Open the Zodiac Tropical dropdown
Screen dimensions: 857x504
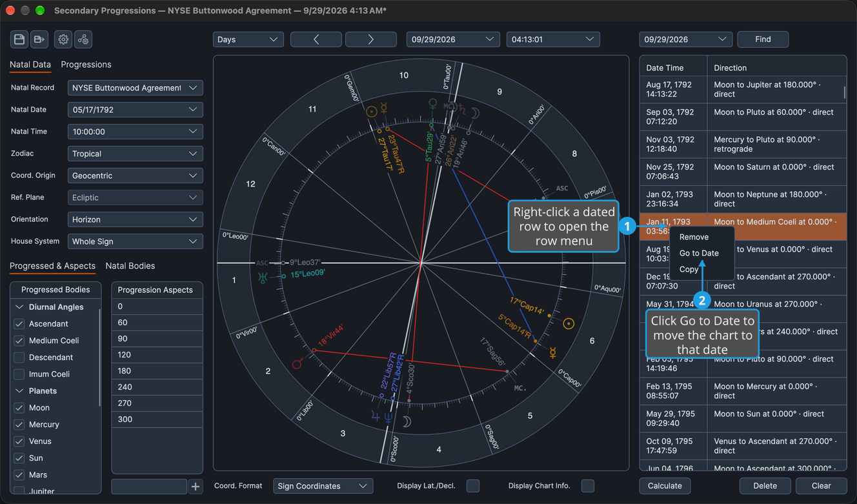[136, 154]
